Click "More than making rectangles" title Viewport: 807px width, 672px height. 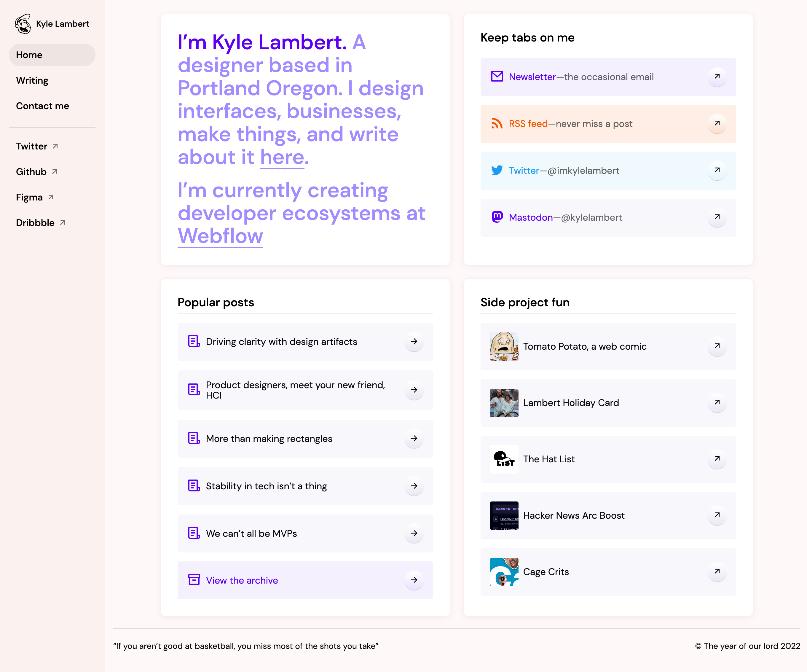pyautogui.click(x=269, y=439)
